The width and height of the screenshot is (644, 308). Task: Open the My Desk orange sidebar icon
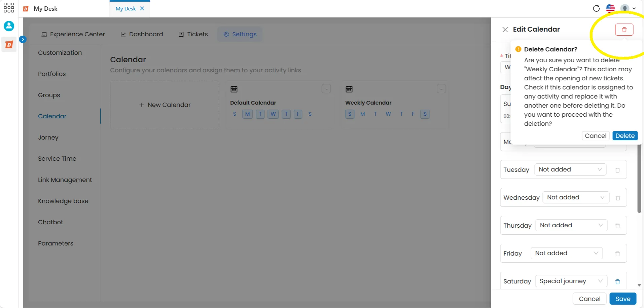[x=9, y=44]
